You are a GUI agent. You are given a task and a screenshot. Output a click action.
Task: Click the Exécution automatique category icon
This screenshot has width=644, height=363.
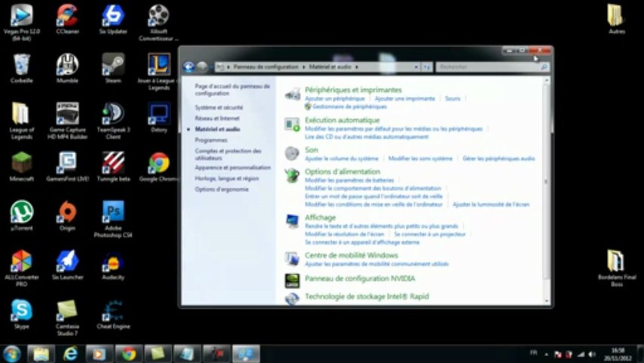pos(292,124)
